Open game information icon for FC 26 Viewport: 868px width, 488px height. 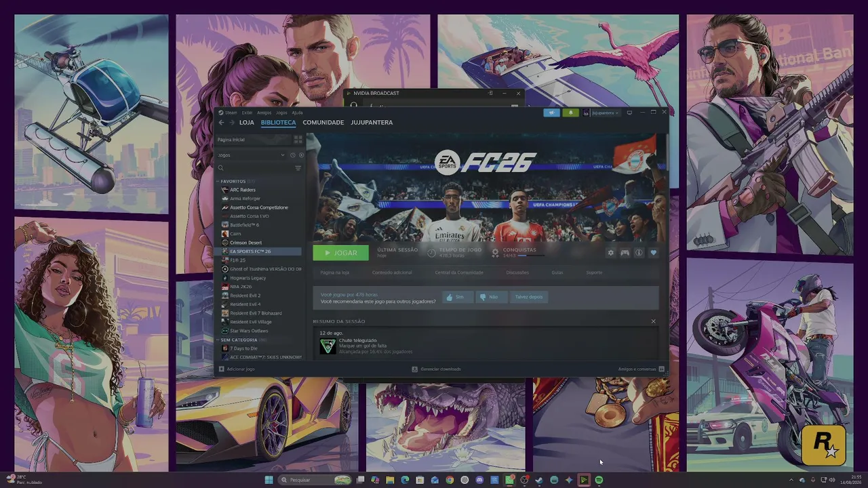coord(639,253)
